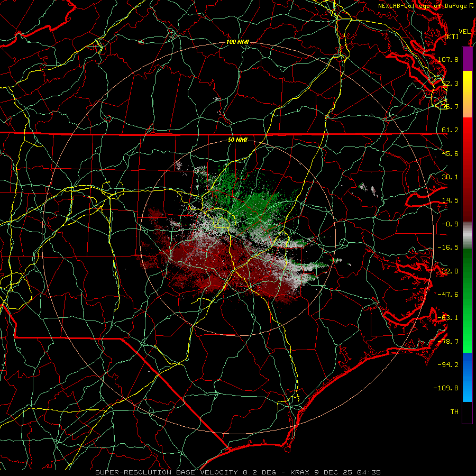
Task: Click the purple segment of the color bar
Action: tap(467, 59)
